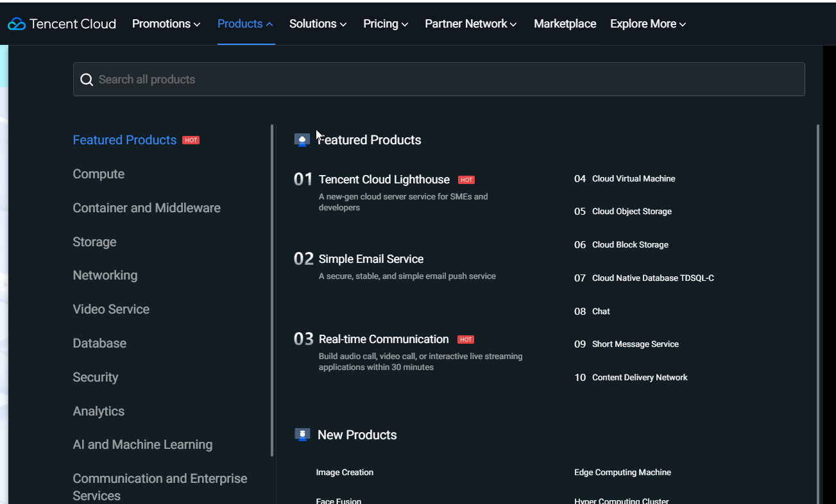This screenshot has width=836, height=504.
Task: Open the Solutions dropdown
Action: pyautogui.click(x=318, y=24)
